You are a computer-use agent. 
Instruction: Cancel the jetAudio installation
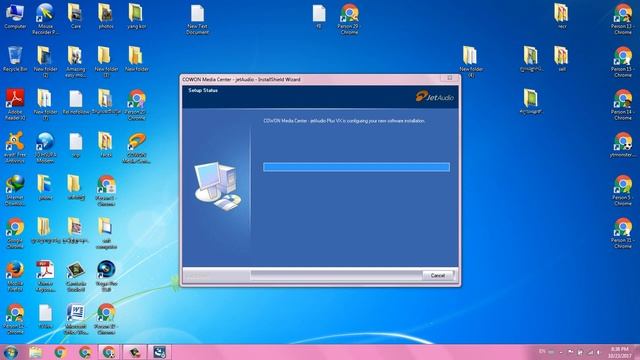click(x=438, y=276)
